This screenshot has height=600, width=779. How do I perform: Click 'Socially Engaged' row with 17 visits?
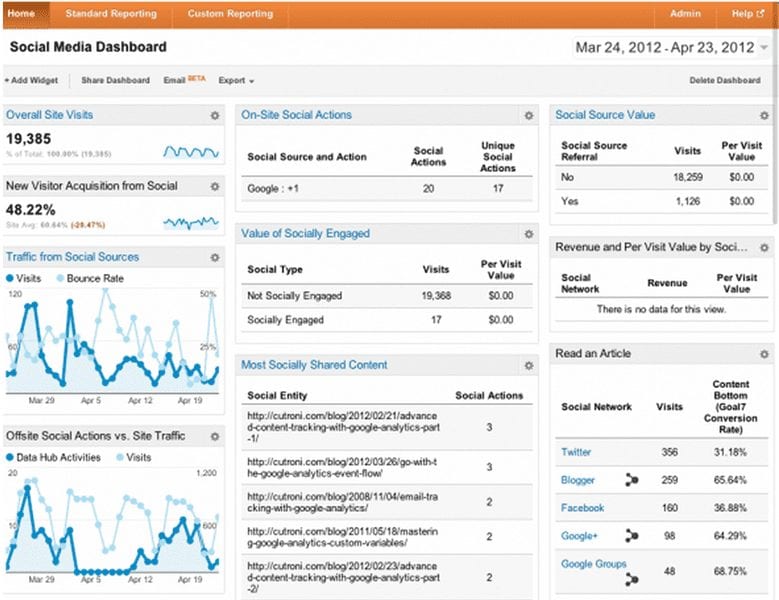click(x=387, y=320)
